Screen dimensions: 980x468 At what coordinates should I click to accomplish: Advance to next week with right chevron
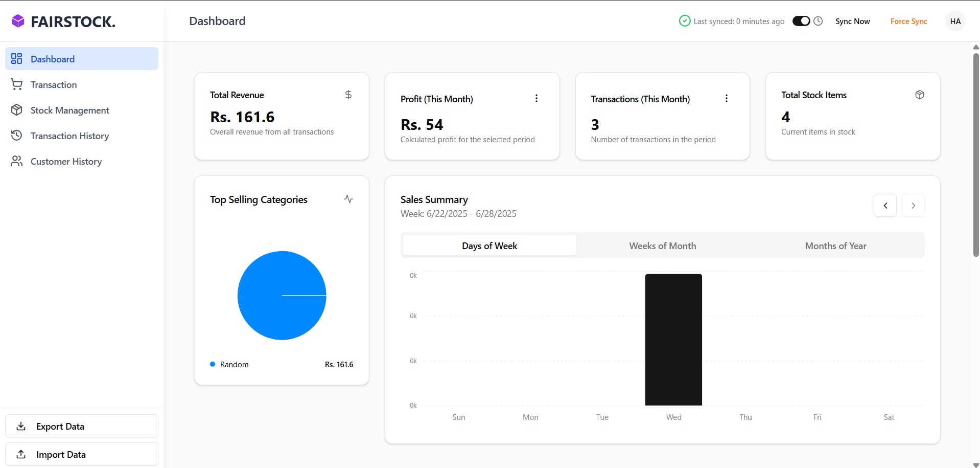914,205
